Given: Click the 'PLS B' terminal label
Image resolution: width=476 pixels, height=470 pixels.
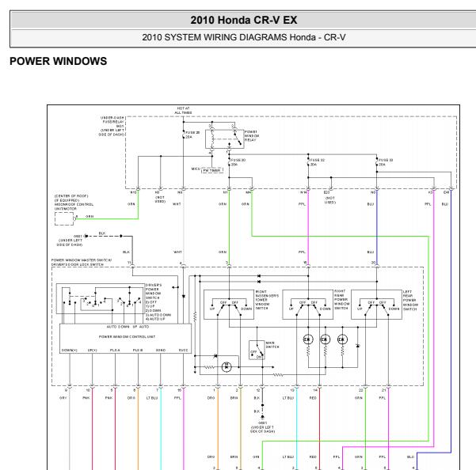Looking at the screenshot, I should pyautogui.click(x=138, y=351).
